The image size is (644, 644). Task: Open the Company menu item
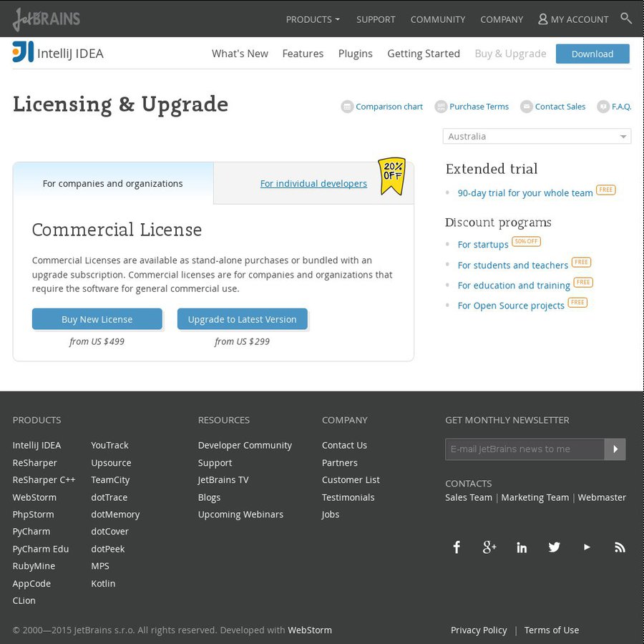click(502, 19)
